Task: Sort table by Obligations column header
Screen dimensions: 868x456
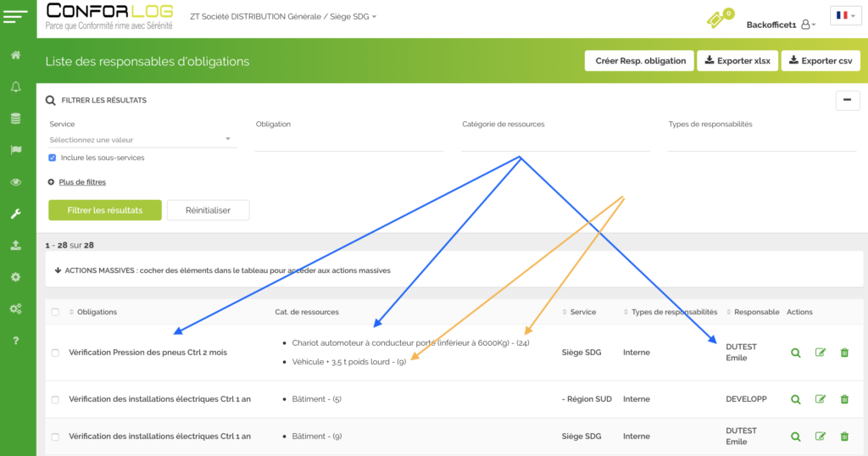Action: coord(97,312)
